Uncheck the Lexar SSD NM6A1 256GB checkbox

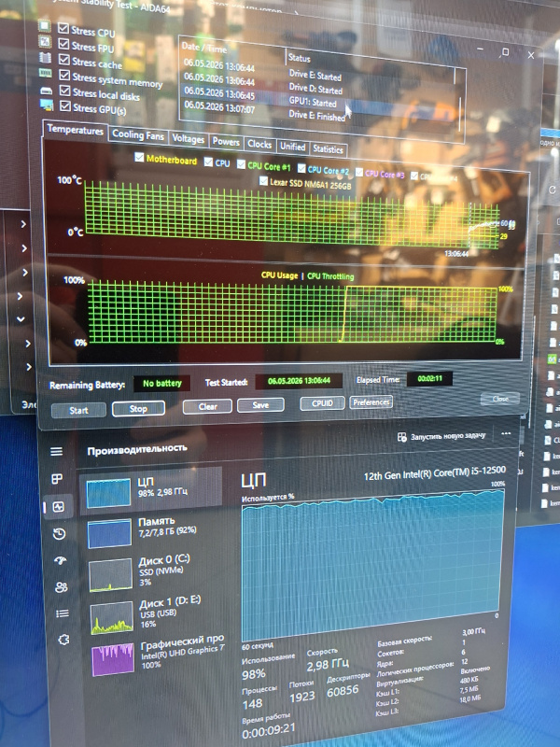click(263, 181)
